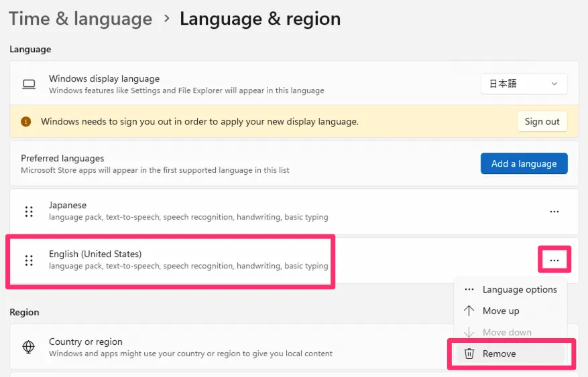588x377 pixels.
Task: Click the Sign out button
Action: [542, 122]
